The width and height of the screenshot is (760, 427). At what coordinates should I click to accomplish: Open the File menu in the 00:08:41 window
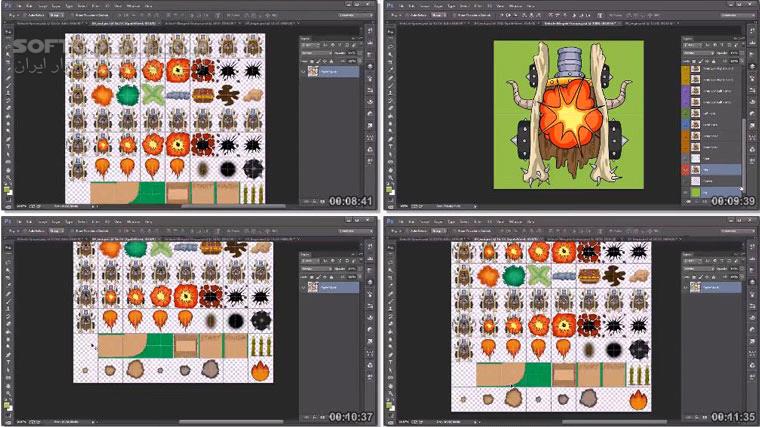[19, 6]
